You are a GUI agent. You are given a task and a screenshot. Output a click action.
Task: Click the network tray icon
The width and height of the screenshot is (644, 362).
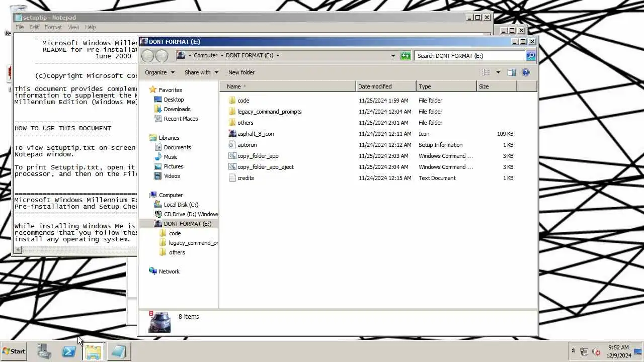(x=584, y=351)
